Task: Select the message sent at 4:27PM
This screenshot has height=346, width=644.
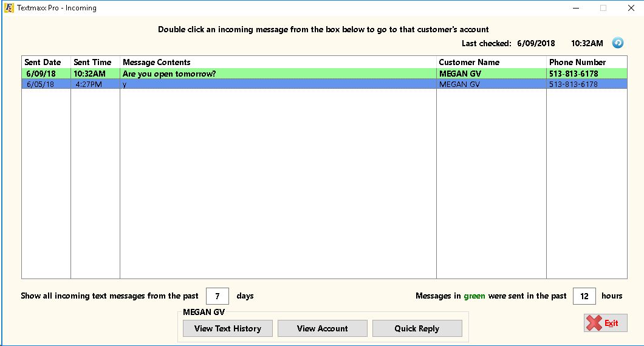Action: pos(89,85)
